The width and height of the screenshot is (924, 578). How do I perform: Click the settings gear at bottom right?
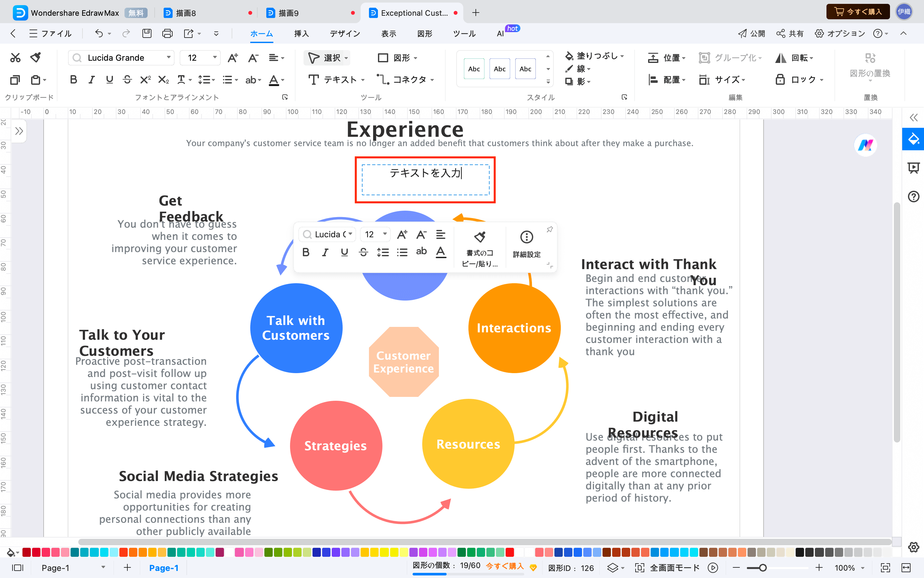(913, 547)
